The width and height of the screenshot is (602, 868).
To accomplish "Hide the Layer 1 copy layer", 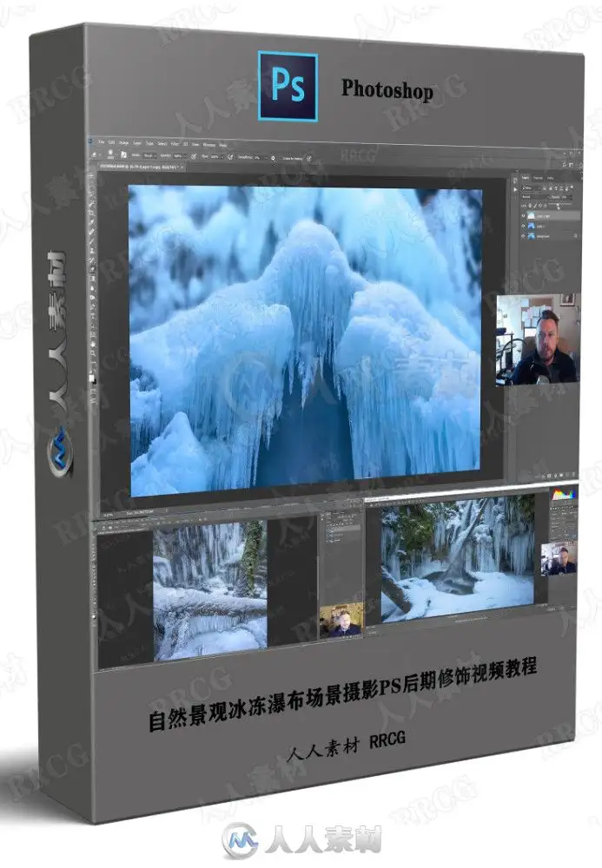I will tap(523, 216).
